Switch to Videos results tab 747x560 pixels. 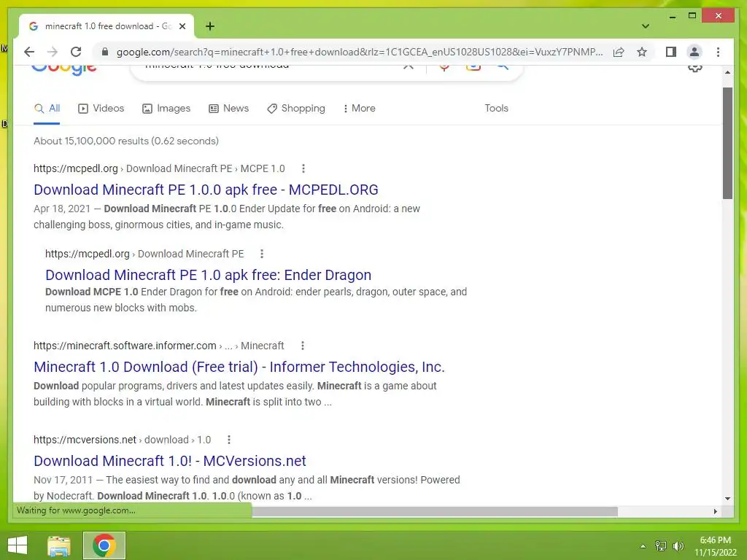click(101, 109)
